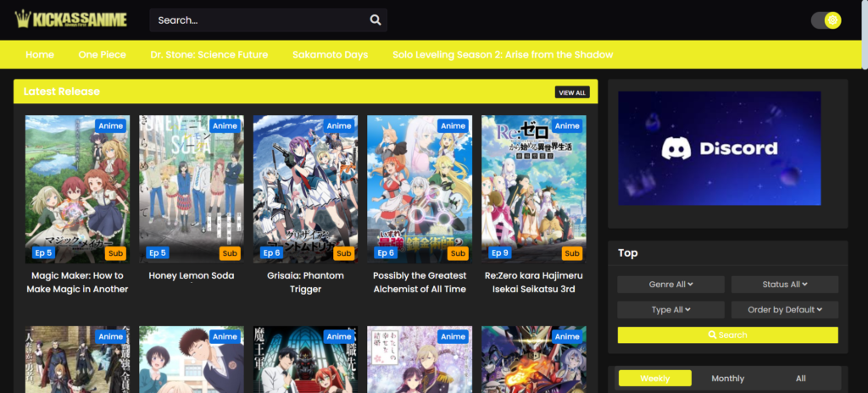Screen dimensions: 868x393
Task: Open the Home menu item
Action: [x=40, y=55]
